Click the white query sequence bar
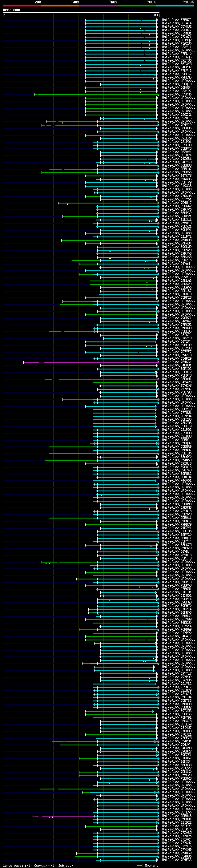This screenshot has height=868, width=197. (81, 13)
